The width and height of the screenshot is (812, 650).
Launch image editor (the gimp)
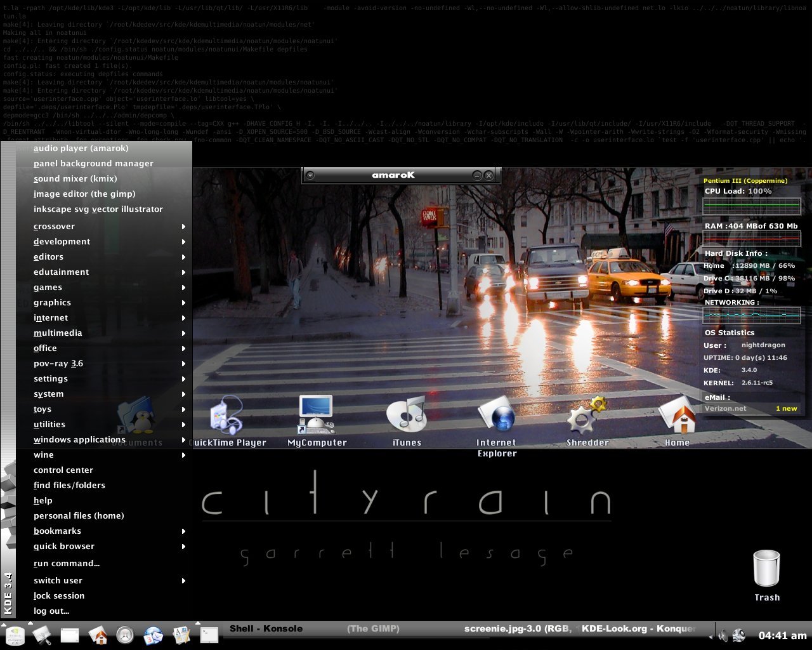click(x=104, y=194)
